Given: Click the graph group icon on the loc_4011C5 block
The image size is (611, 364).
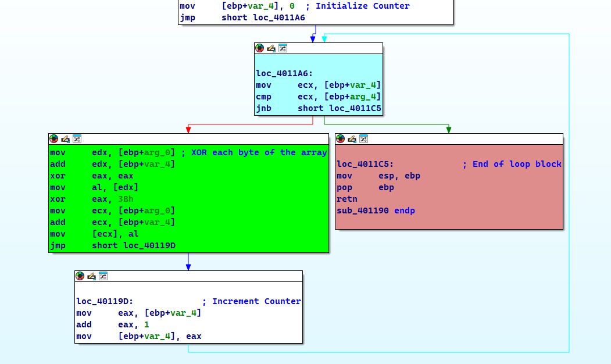Looking at the screenshot, I should pos(363,139).
